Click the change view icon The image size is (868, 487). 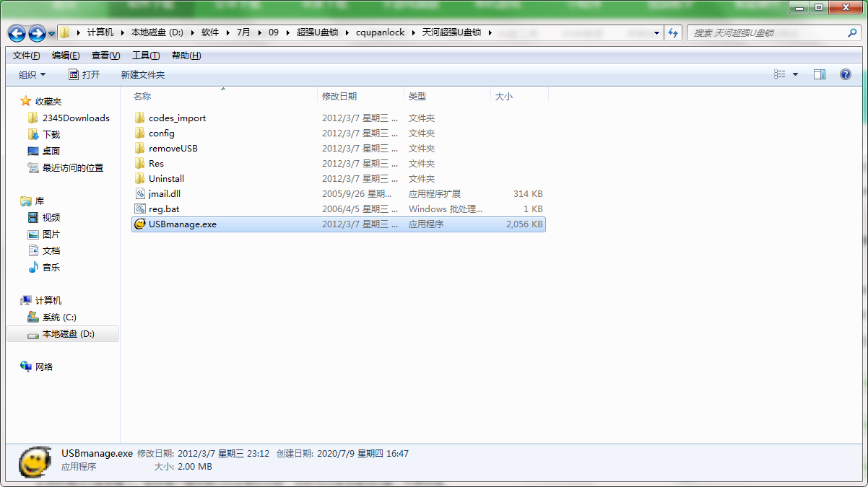click(x=779, y=74)
